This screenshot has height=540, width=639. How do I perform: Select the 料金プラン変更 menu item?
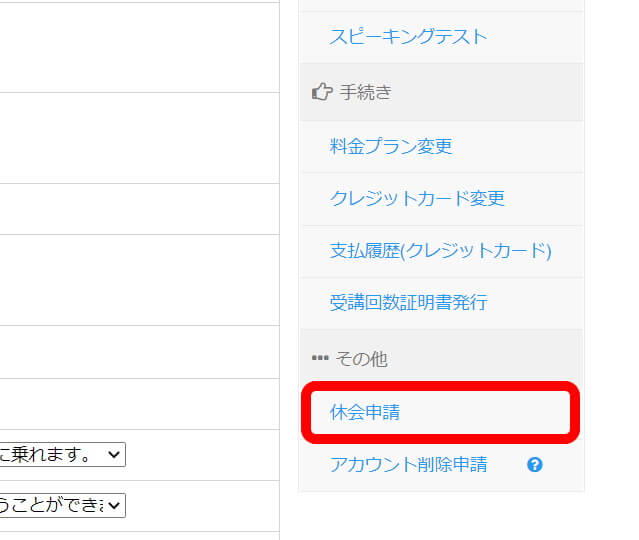391,146
